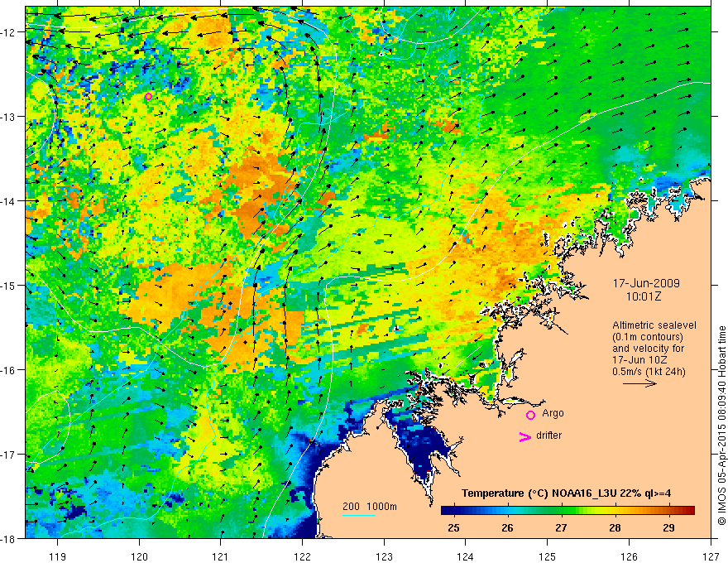The height and width of the screenshot is (563, 728).
Task: Click the -14 latitude axis label
Action: (x=8, y=201)
